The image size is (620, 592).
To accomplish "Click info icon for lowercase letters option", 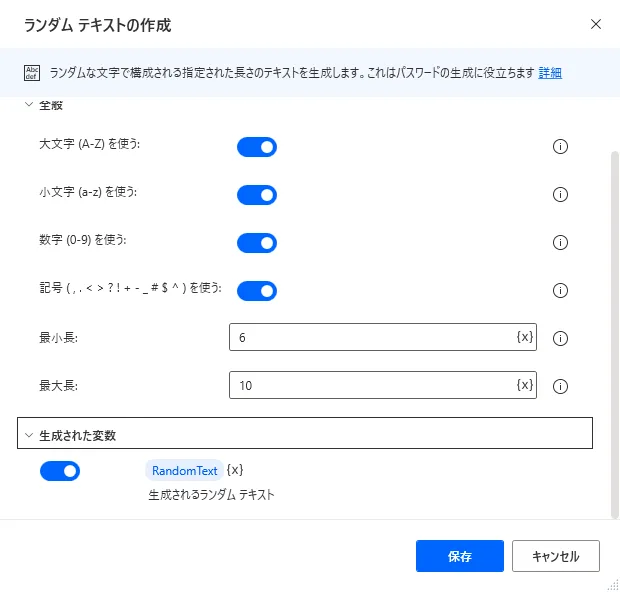I will coord(560,194).
